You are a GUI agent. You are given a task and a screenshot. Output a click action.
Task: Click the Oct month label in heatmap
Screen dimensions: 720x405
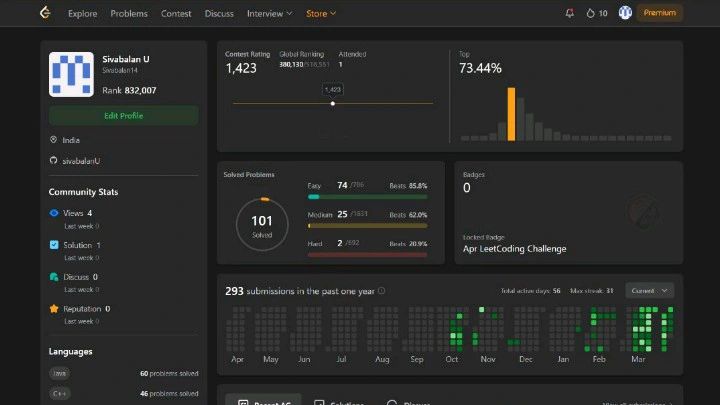pyautogui.click(x=452, y=359)
